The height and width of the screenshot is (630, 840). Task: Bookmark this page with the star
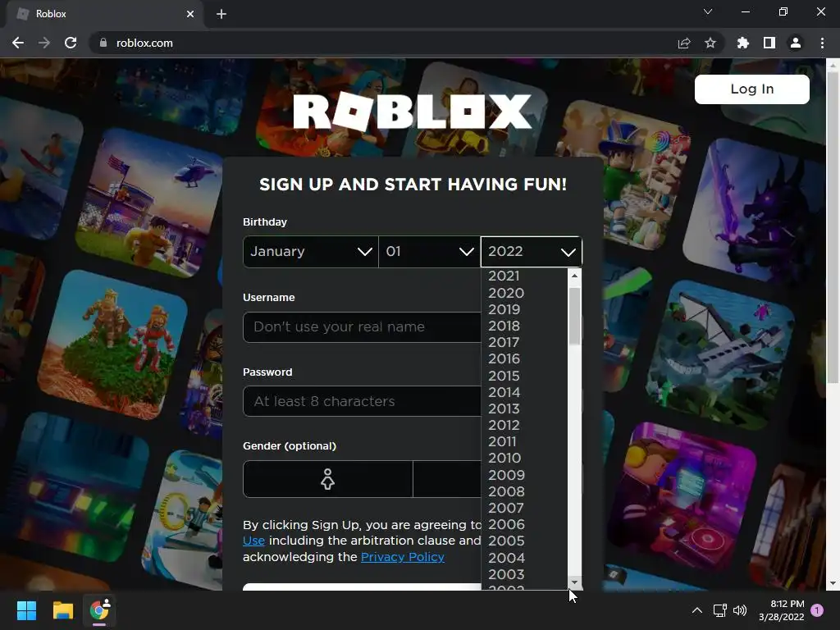710,43
